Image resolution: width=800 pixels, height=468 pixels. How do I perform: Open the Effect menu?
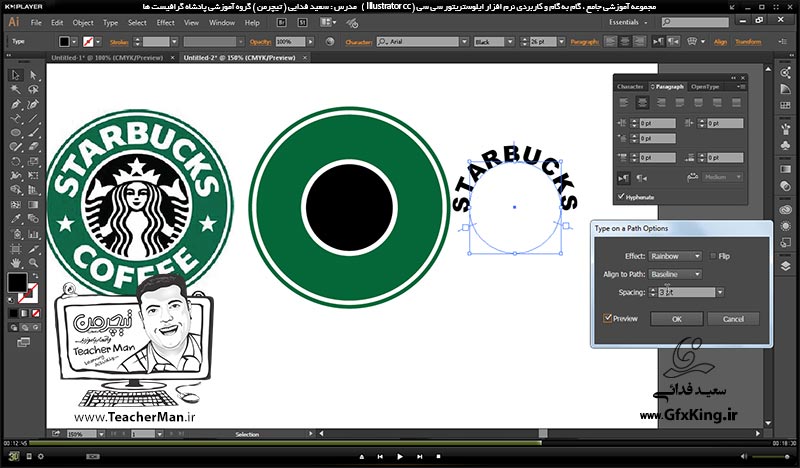165,23
